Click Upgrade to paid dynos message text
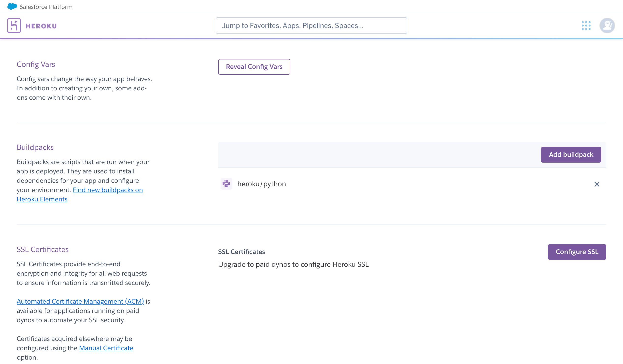This screenshot has width=623, height=364. 293,265
